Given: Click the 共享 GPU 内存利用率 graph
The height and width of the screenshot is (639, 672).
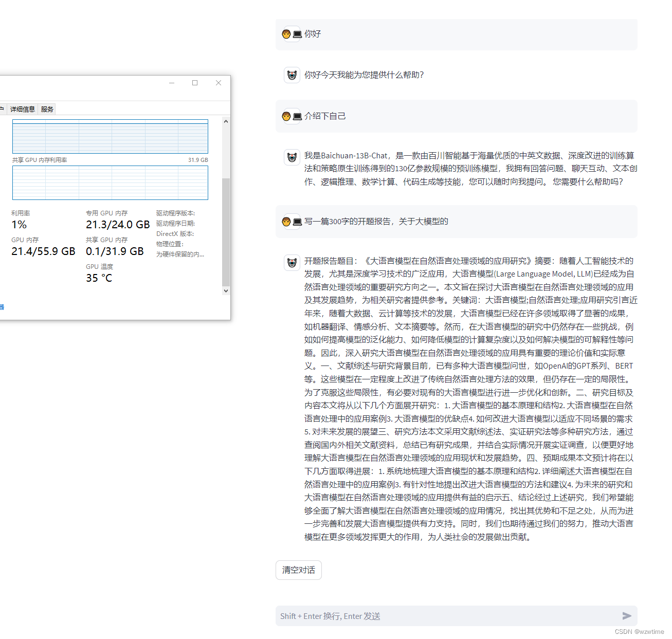Looking at the screenshot, I should point(110,182).
